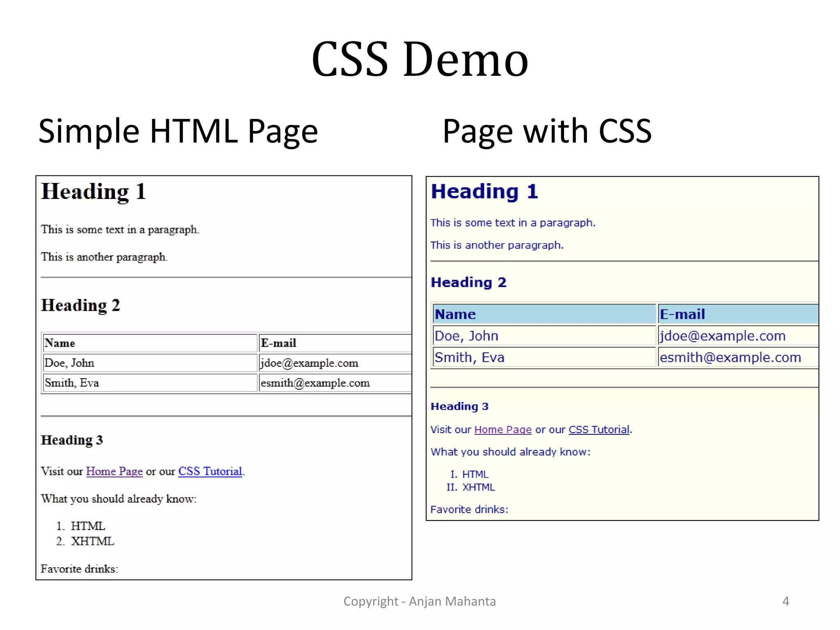Click blue 'Favorite drinks:' in CSS page
This screenshot has width=840, height=630.
(469, 509)
